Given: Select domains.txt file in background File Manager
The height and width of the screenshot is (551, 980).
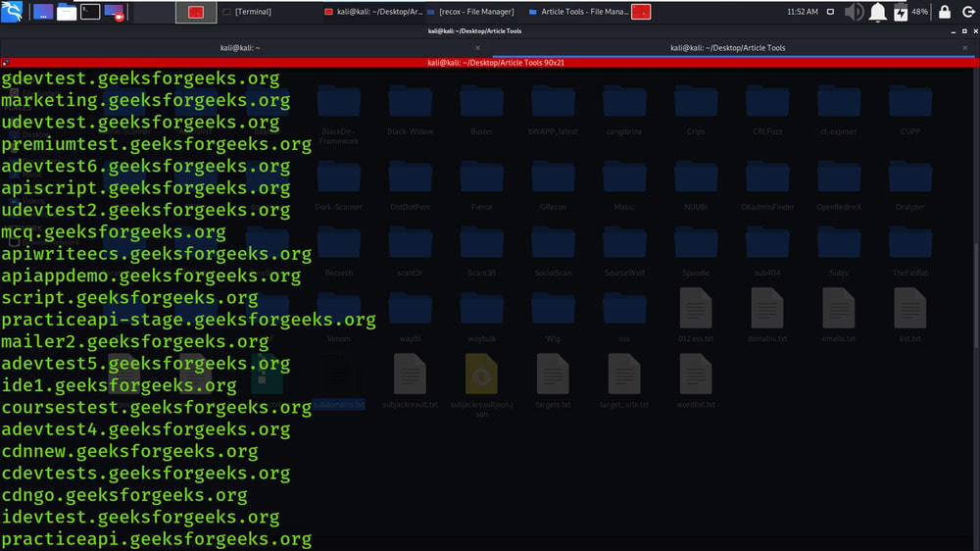Looking at the screenshot, I should coord(767,315).
